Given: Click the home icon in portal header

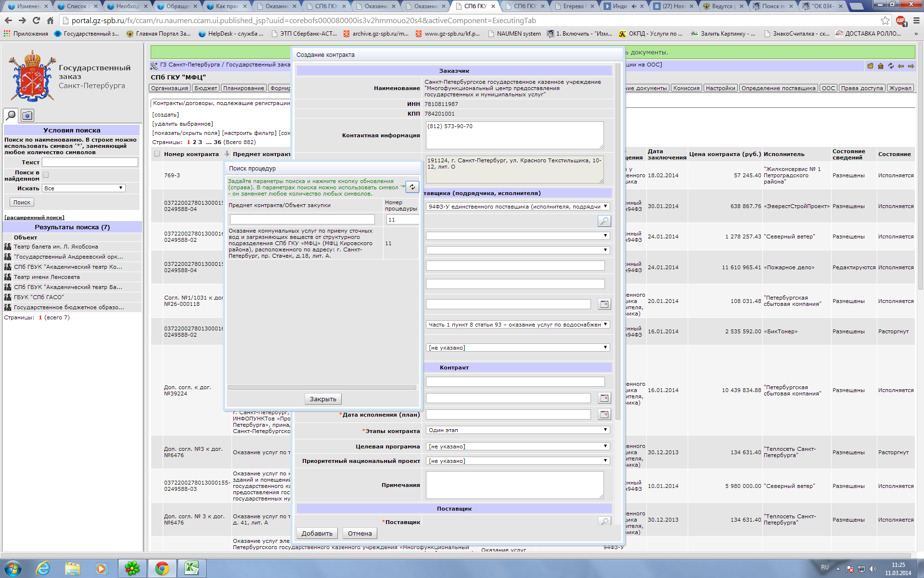Looking at the screenshot, I should click(x=880, y=66).
